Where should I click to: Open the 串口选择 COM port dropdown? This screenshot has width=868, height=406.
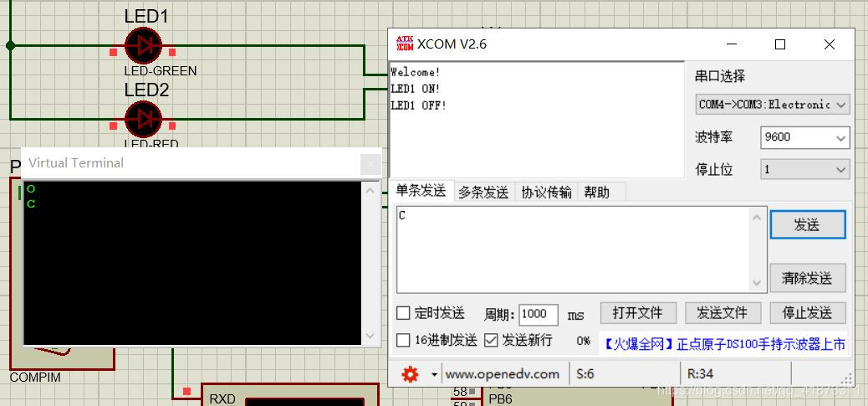click(x=772, y=104)
